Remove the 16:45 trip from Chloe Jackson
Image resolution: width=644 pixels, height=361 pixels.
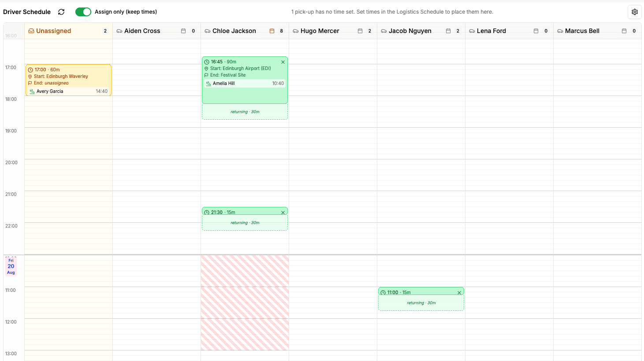click(x=283, y=62)
